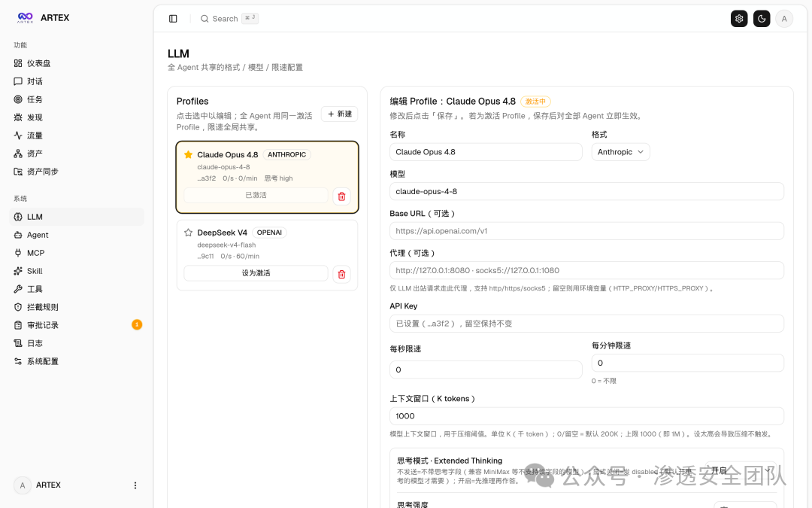Viewport: 812px width, 508px height.
Task: Open the 对话 chat icon
Action: 18,81
